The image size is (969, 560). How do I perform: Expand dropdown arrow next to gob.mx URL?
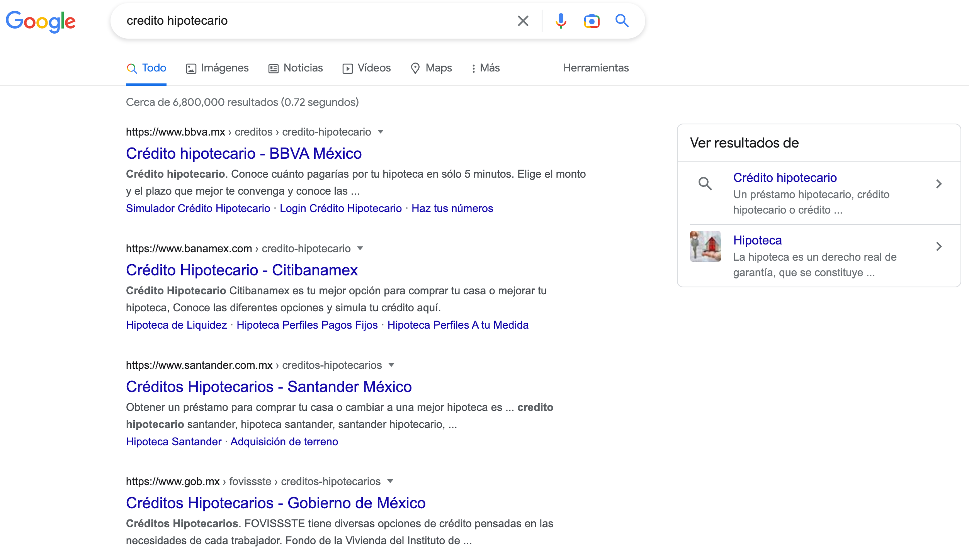click(390, 481)
